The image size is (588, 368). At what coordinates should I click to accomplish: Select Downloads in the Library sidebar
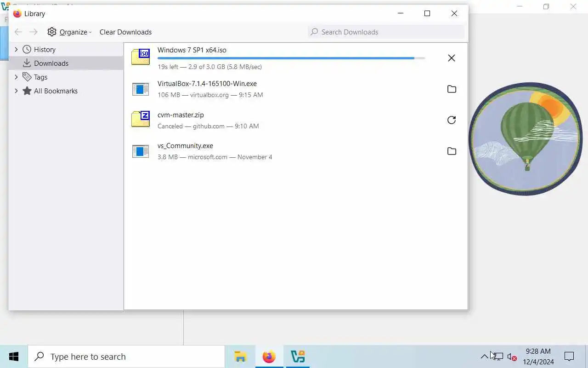click(x=66, y=63)
